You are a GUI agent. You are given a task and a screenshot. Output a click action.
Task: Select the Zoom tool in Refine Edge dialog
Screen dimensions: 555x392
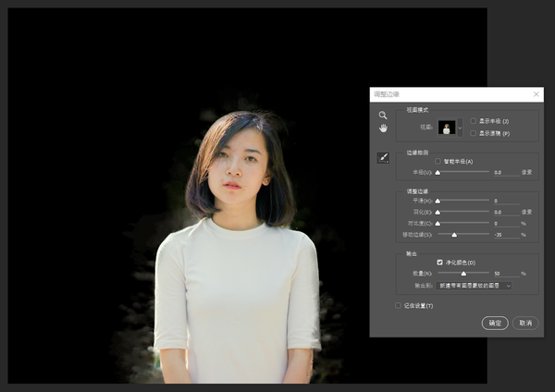click(383, 116)
